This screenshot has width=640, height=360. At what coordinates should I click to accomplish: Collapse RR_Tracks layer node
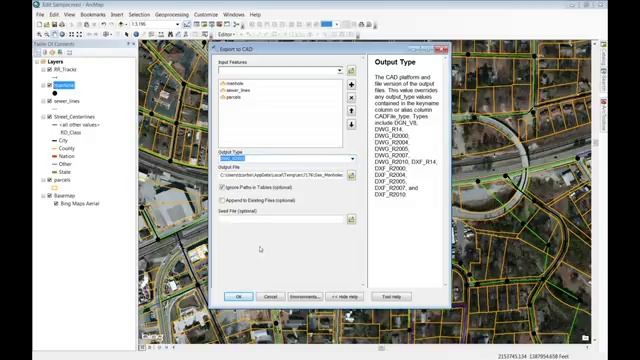pos(43,69)
